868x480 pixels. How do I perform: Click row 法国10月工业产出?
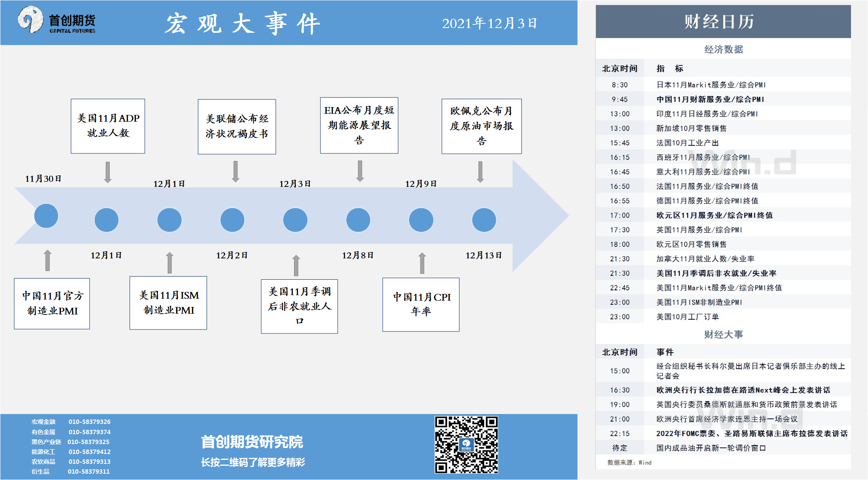click(x=723, y=143)
